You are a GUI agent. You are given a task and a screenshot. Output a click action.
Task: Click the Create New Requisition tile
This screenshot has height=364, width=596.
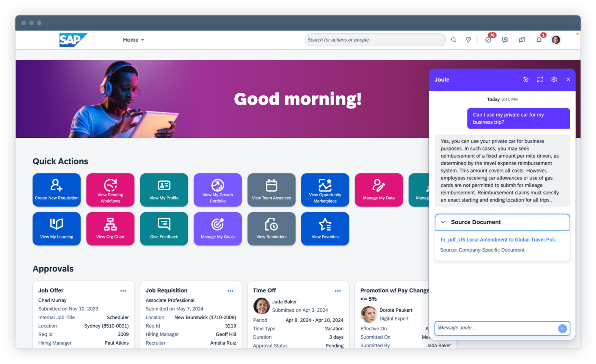tap(56, 190)
